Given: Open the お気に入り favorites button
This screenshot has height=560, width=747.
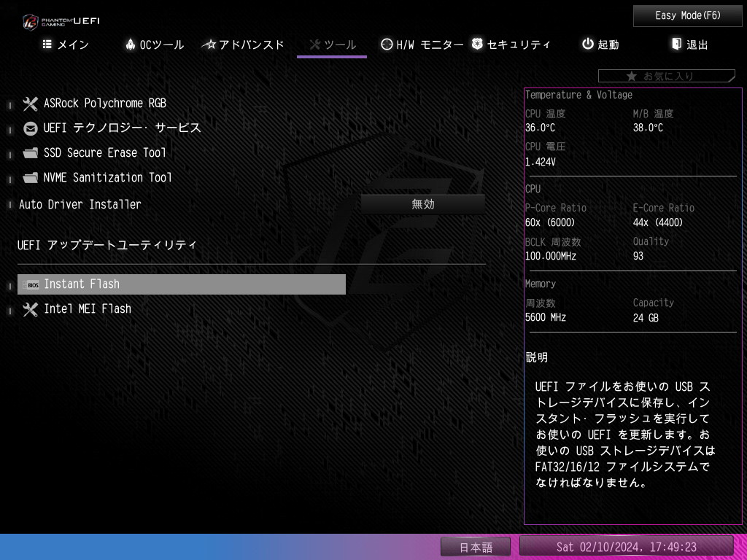Looking at the screenshot, I should (x=667, y=76).
